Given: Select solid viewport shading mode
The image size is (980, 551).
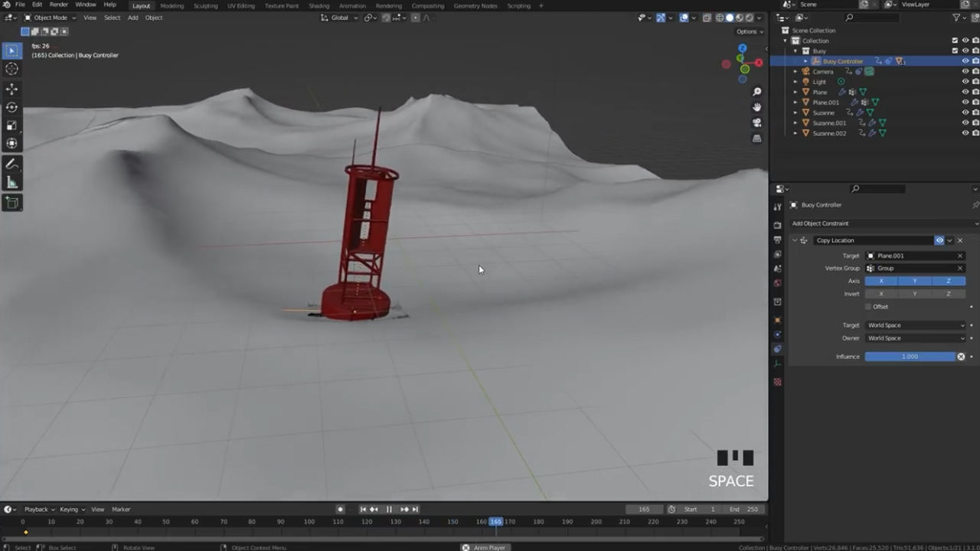Looking at the screenshot, I should 730,18.
